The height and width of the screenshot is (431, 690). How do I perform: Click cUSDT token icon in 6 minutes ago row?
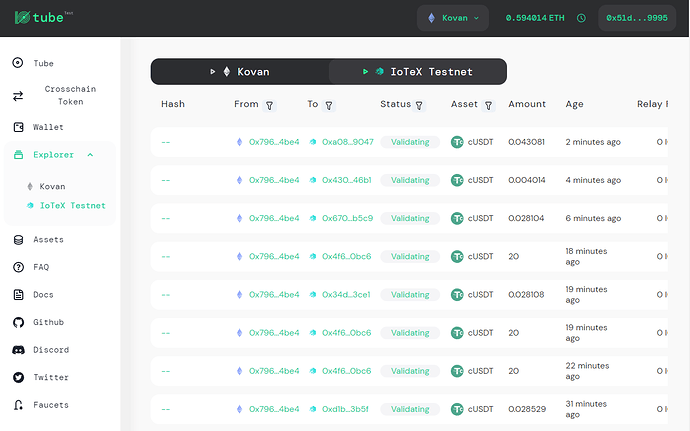pyautogui.click(x=457, y=218)
